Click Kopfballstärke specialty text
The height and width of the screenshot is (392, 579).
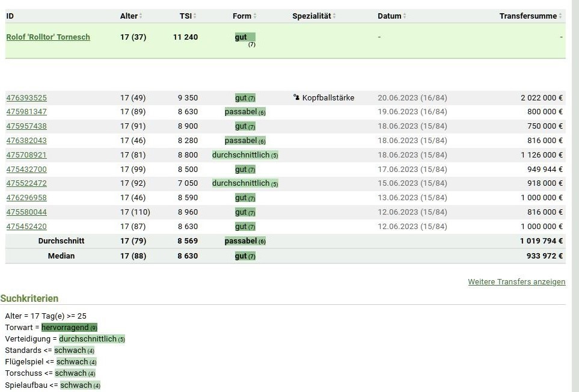pos(328,98)
